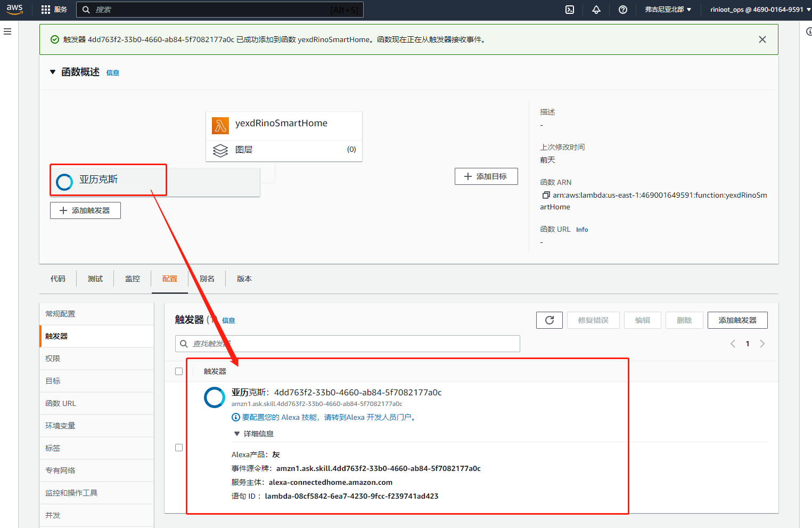Open the help question mark icon

[623, 10]
